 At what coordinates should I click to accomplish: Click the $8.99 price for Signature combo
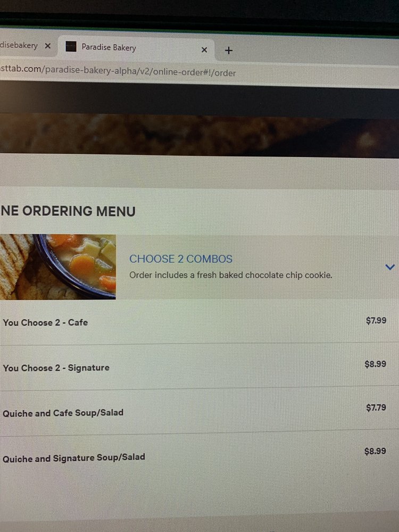[375, 364]
